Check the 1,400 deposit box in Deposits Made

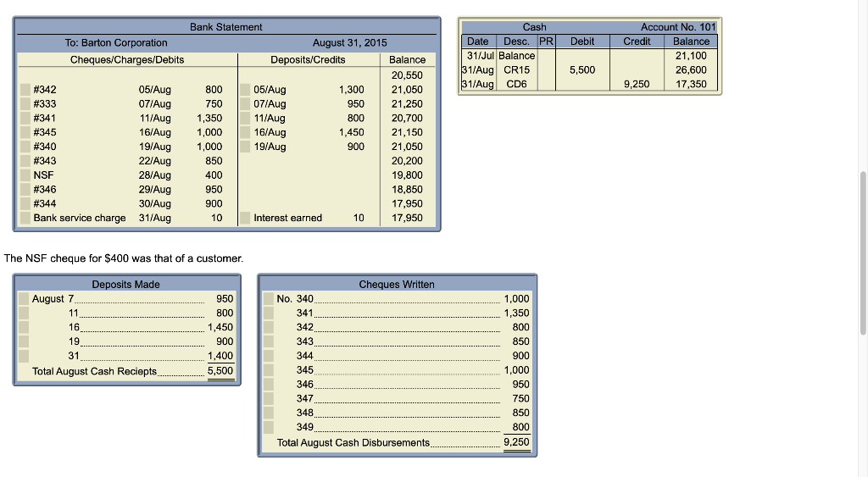(23, 356)
